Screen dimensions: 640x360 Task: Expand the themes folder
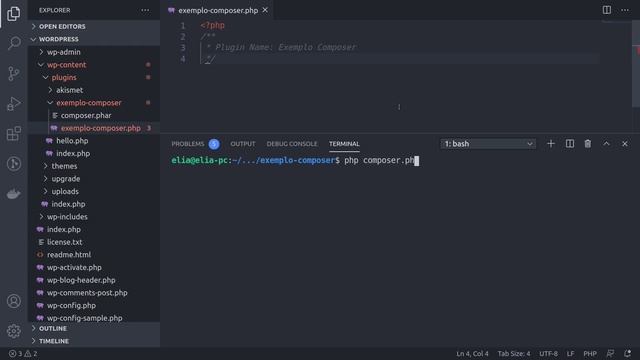64,166
